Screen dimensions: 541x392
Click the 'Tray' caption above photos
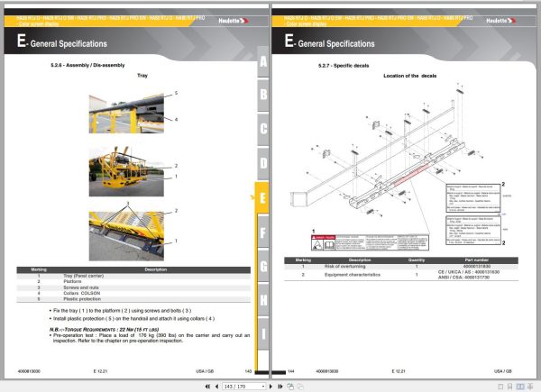(142, 76)
